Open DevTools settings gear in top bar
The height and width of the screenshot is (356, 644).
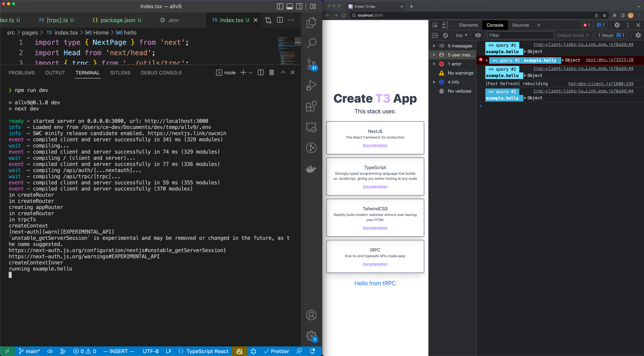[617, 25]
